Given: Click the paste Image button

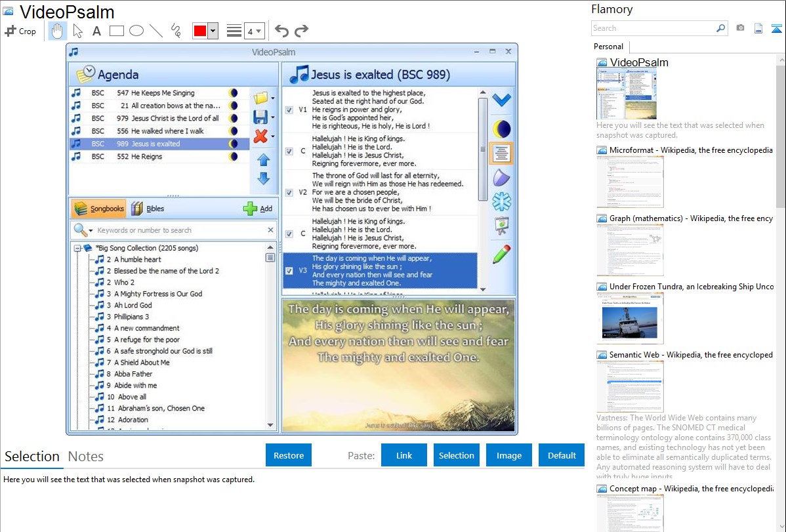Looking at the screenshot, I should [x=509, y=455].
